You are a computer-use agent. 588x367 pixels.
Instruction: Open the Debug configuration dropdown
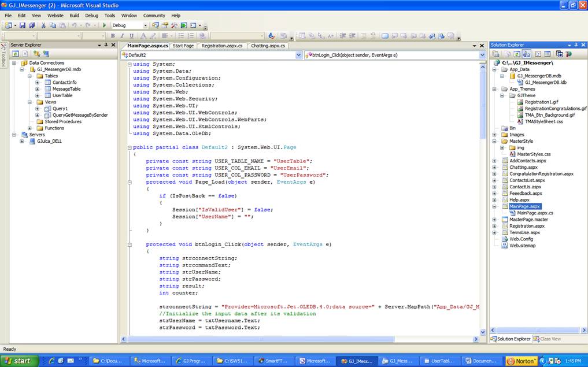(x=146, y=25)
